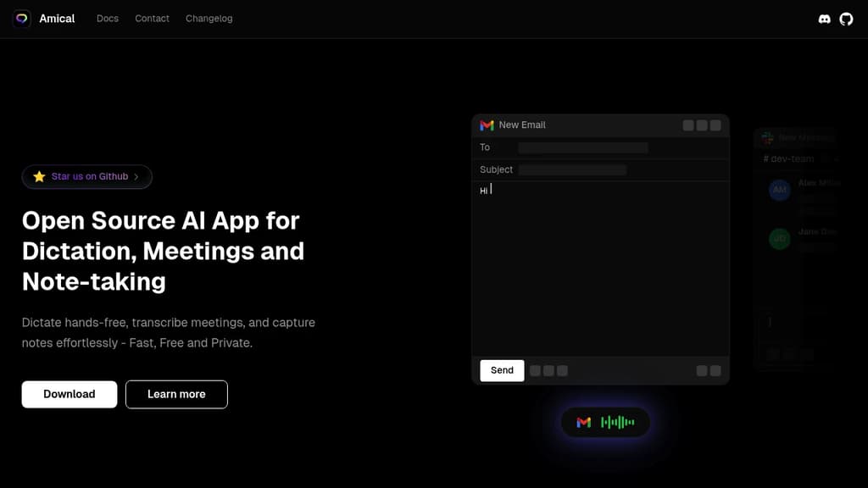Click the Gmail icon on the New Email titlebar
Screen dimensions: 868x488
click(487, 125)
